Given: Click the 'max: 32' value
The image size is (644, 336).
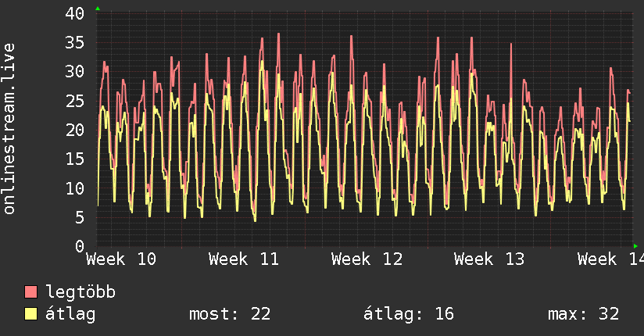Looking at the screenshot, I should tap(583, 314).
